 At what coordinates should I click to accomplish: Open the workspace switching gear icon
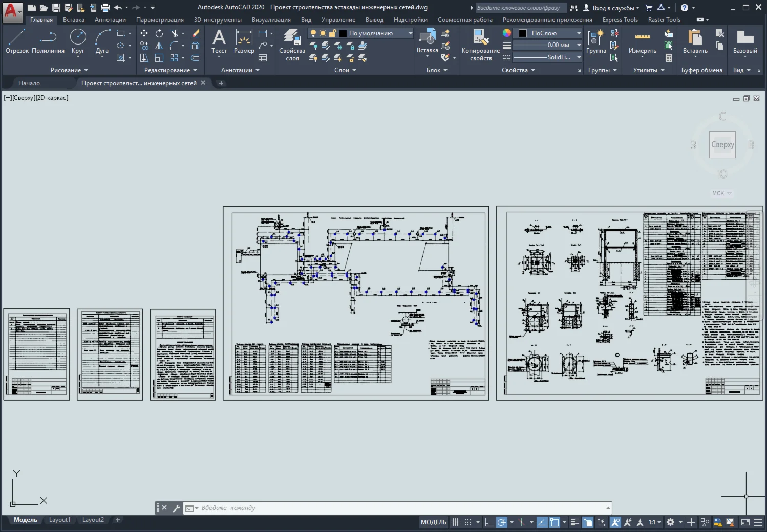tap(670, 522)
